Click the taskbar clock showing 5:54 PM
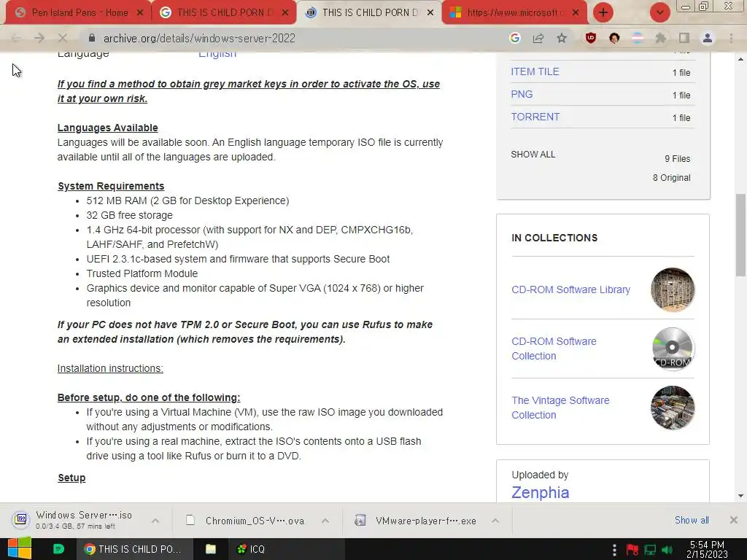Image resolution: width=747 pixels, height=560 pixels. (707, 549)
